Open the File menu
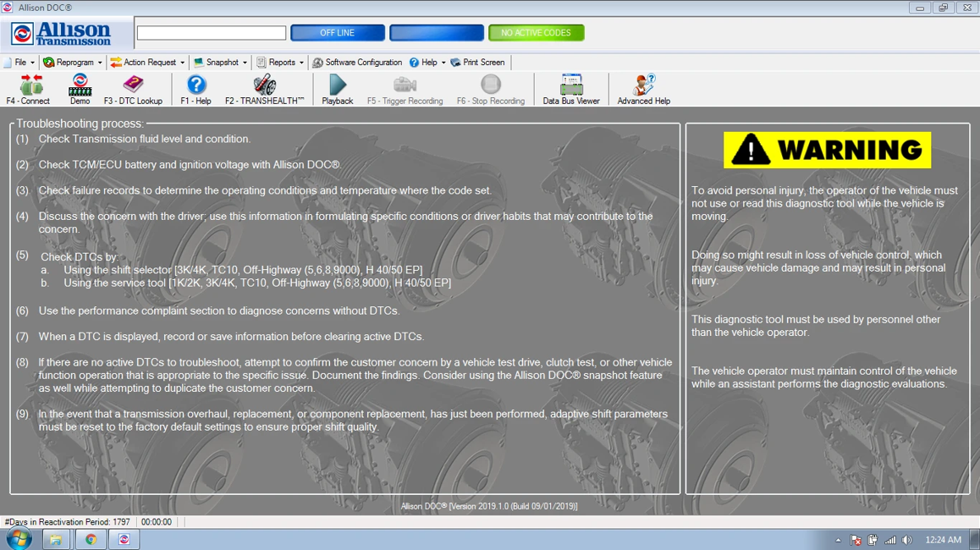 coord(19,63)
